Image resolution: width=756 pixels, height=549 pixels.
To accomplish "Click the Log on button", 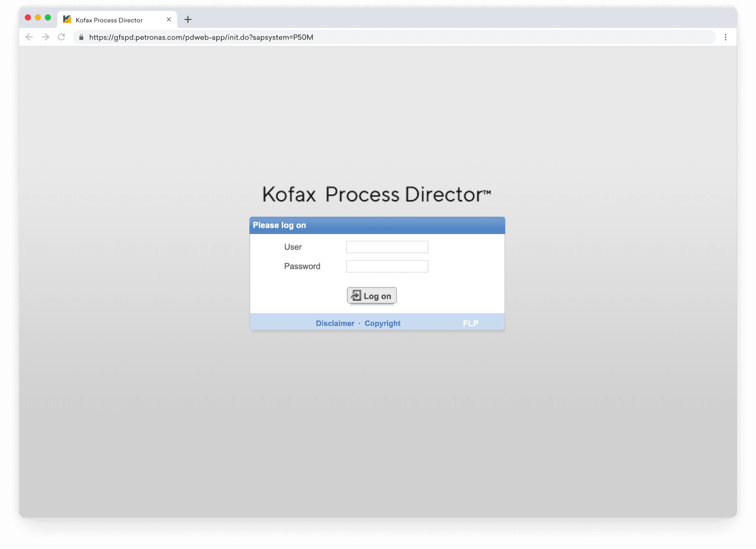I will pos(372,296).
